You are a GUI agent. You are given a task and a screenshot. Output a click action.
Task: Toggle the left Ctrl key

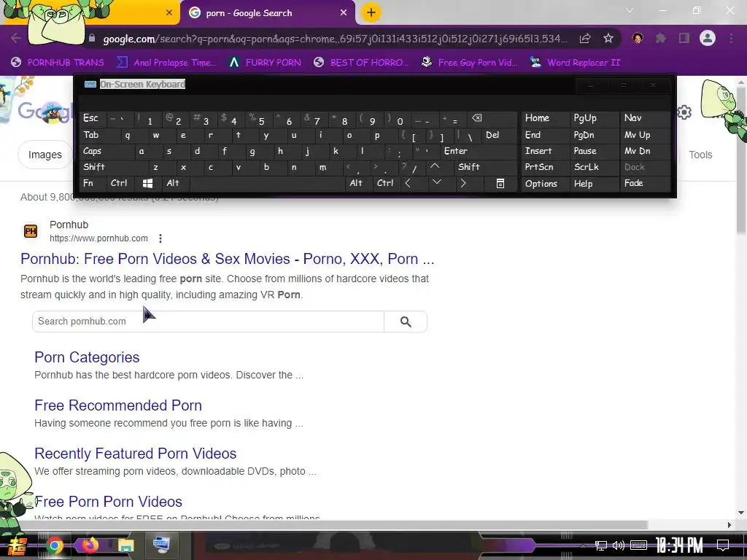(119, 183)
